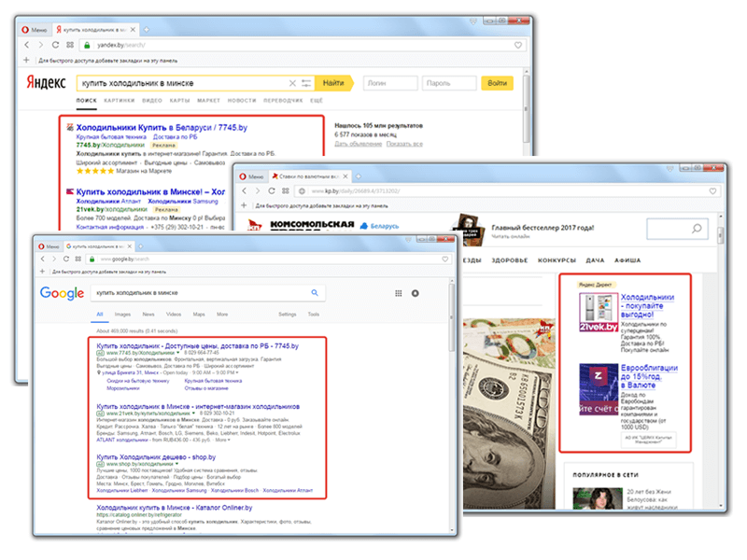Go back in the kp.by window
Screen dimensions: 747x560
tap(244, 191)
